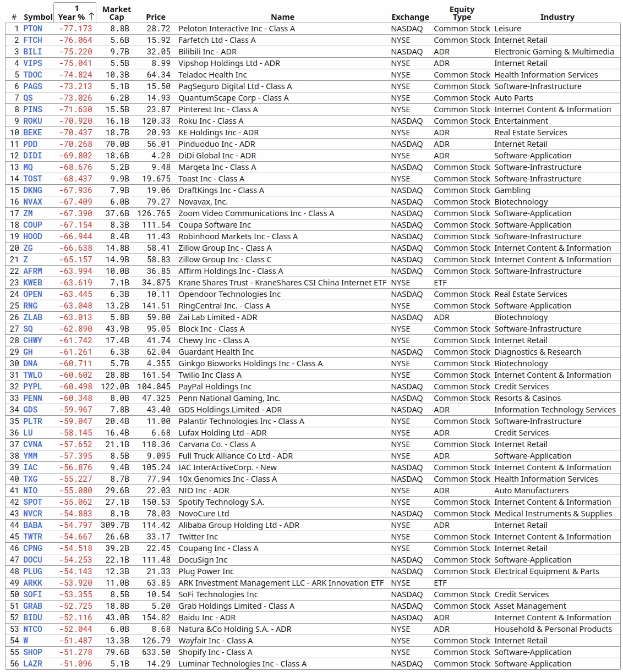Open the DKNG ticker link
Screen dimensions: 623x672
[x=32, y=190]
